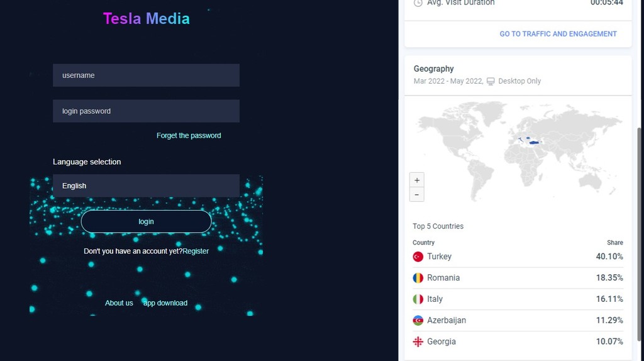Open the About us link
The width and height of the screenshot is (644, 361).
click(119, 303)
